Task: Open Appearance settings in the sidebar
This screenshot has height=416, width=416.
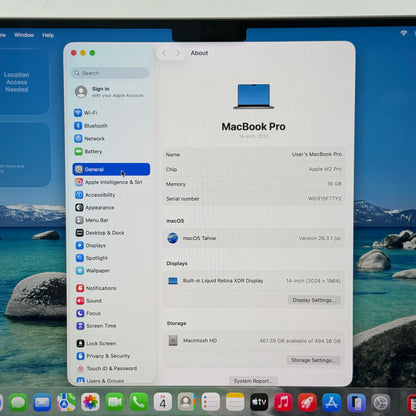Action: pyautogui.click(x=95, y=207)
